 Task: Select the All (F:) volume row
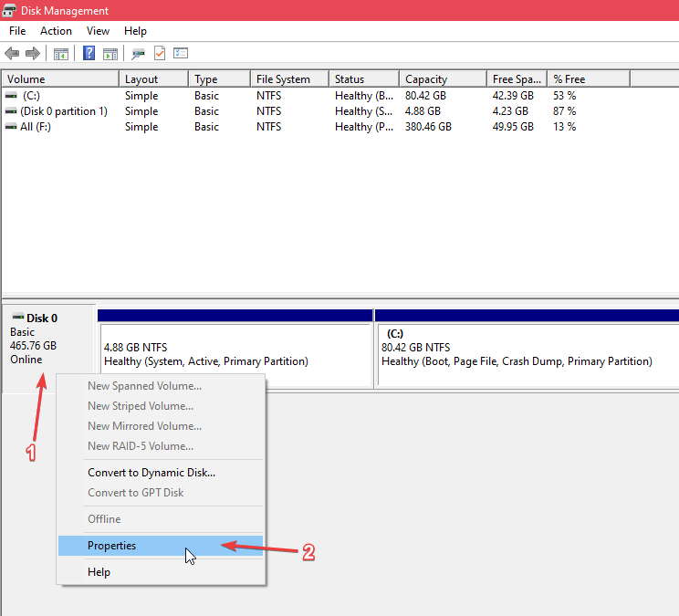click(x=37, y=127)
